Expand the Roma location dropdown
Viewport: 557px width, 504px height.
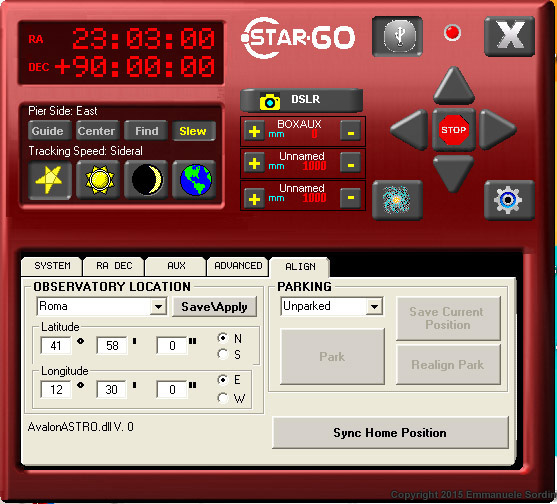coord(158,307)
